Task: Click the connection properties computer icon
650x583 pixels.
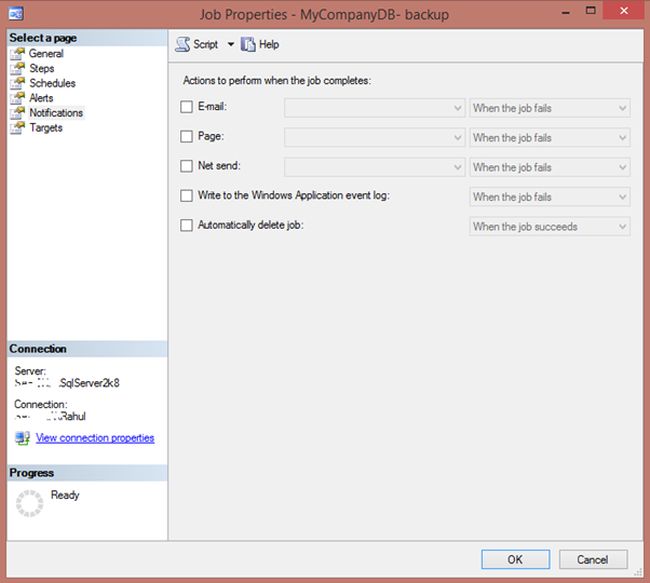Action: (22, 438)
